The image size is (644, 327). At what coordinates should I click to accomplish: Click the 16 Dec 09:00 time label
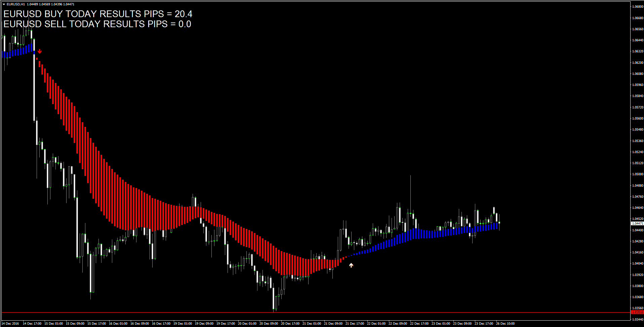tap(139, 324)
